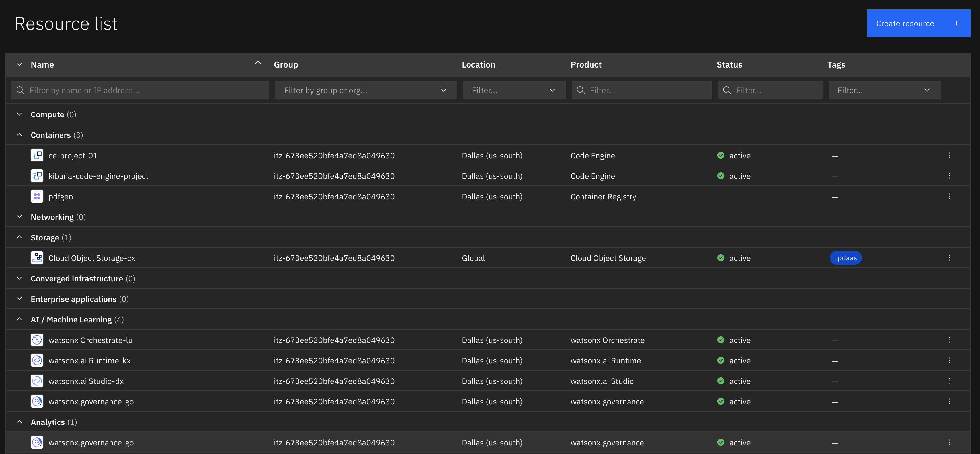Sort by the Location column header
The height and width of the screenshot is (454, 980).
(x=478, y=65)
